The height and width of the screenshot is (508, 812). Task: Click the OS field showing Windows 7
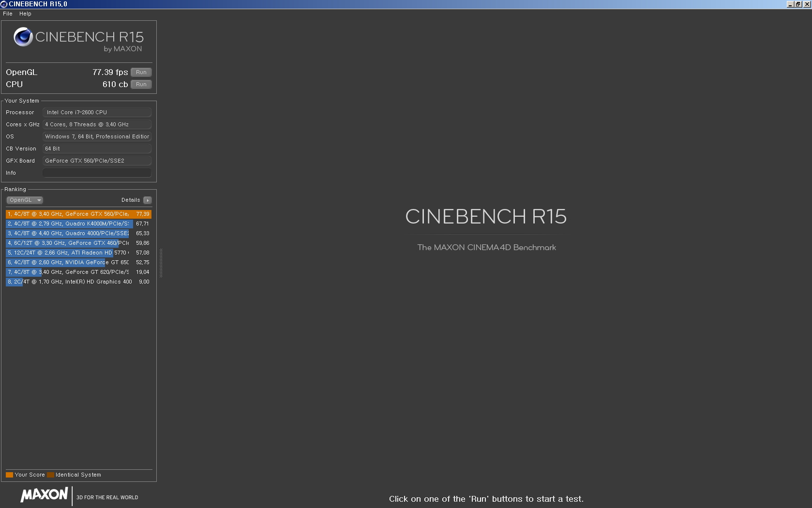(97, 136)
